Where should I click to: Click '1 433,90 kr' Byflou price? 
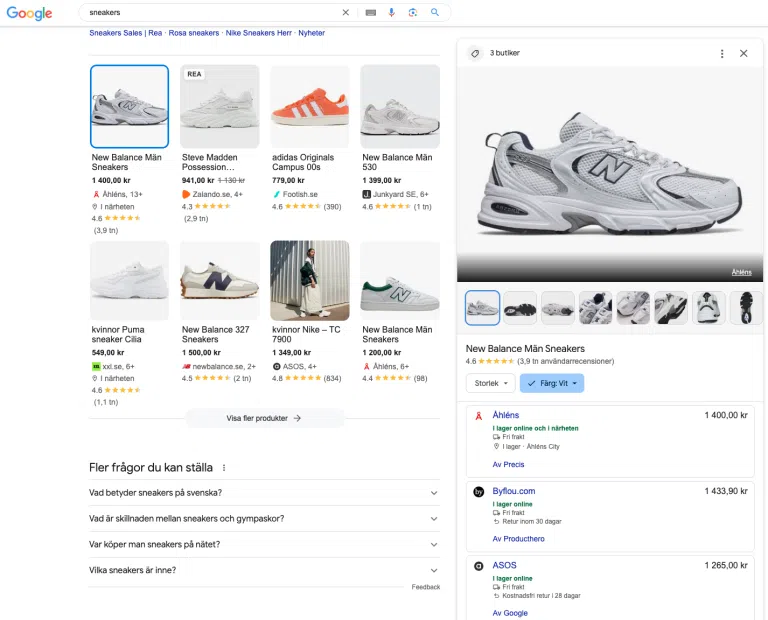[x=726, y=491]
